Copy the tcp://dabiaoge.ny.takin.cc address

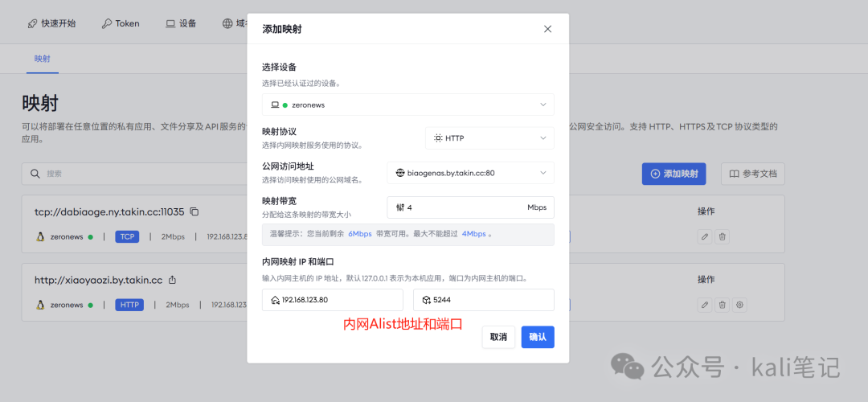(x=194, y=212)
